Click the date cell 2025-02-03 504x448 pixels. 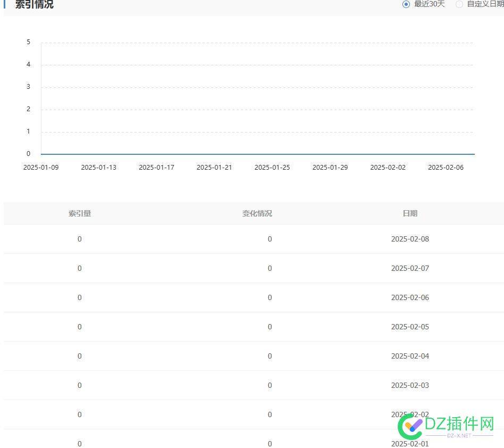pyautogui.click(x=410, y=385)
